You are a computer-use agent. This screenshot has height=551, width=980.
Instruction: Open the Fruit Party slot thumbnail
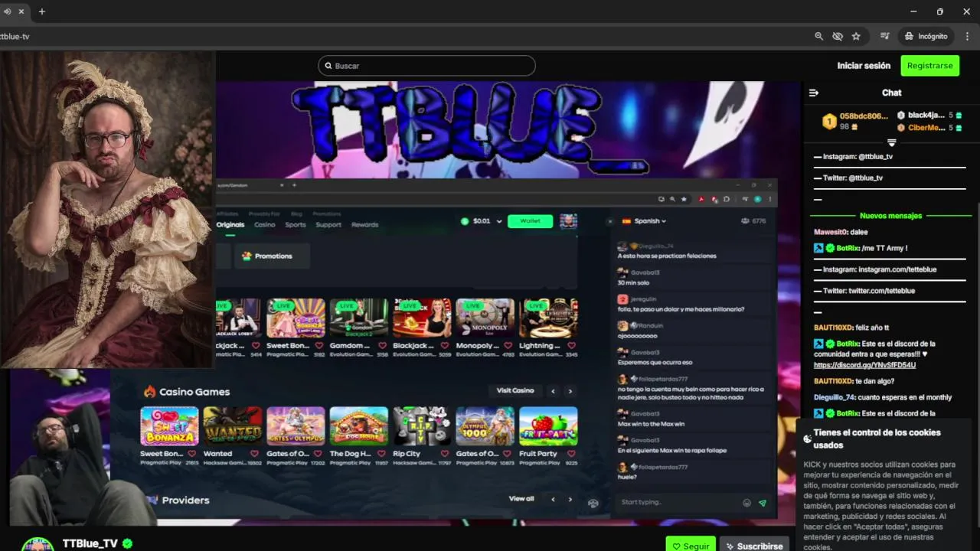pos(548,426)
